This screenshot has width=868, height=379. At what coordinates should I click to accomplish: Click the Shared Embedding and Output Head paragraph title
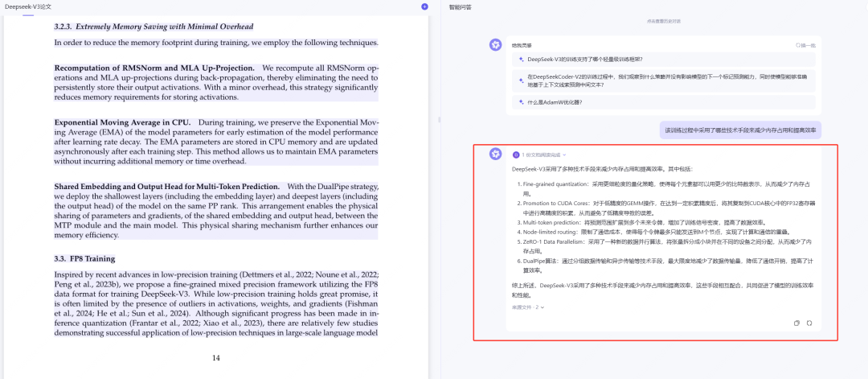[166, 186]
